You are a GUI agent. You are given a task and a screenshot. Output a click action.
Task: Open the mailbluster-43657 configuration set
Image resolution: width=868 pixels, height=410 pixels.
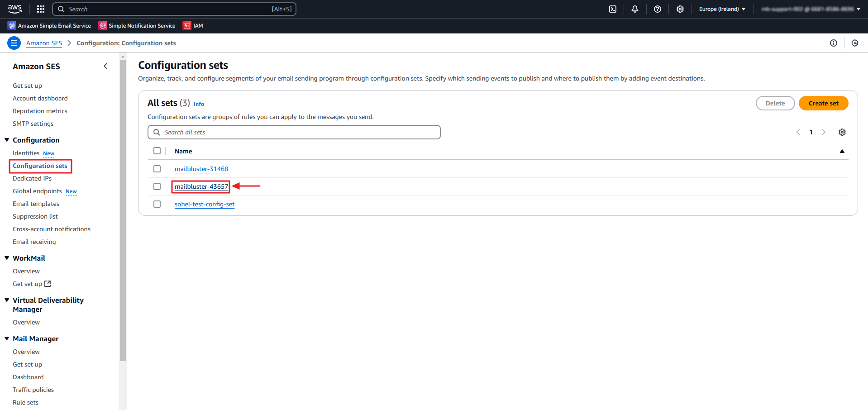[201, 186]
